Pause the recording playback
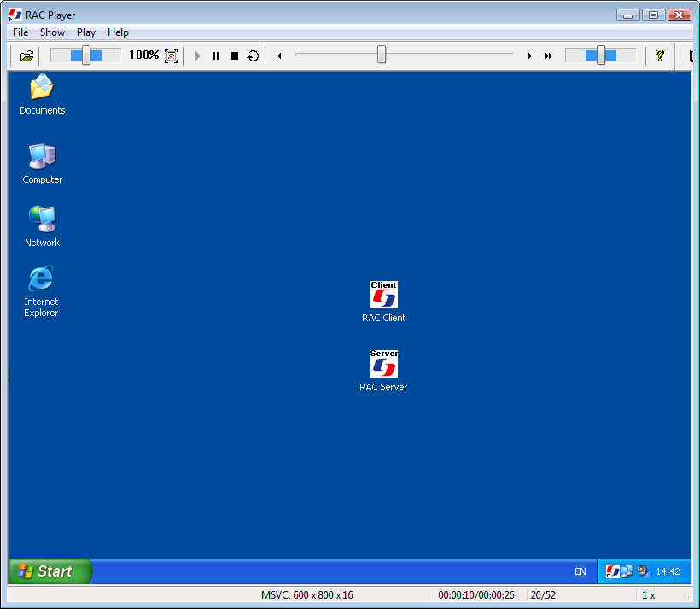The image size is (700, 609). [x=216, y=56]
